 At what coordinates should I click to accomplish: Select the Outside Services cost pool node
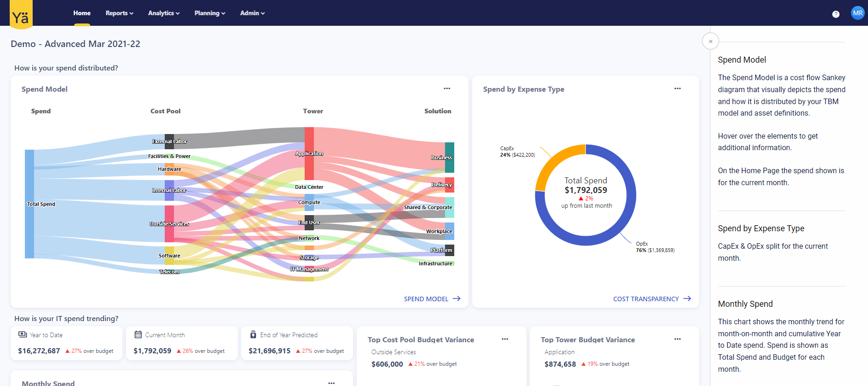169,224
